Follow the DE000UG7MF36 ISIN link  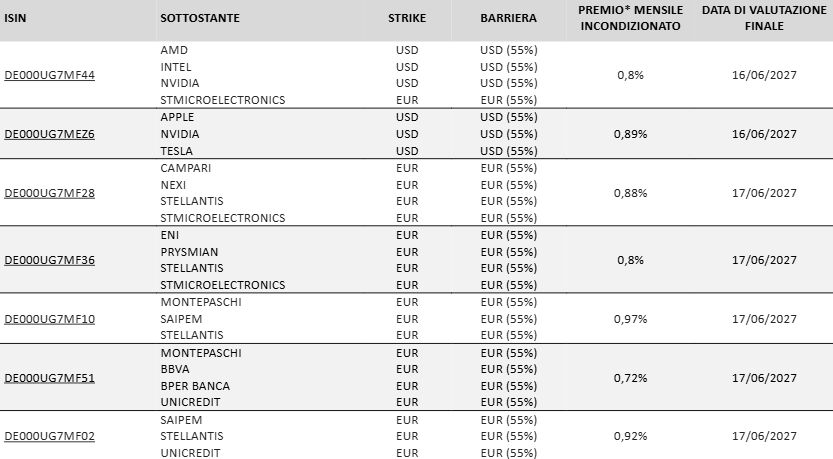pos(50,260)
